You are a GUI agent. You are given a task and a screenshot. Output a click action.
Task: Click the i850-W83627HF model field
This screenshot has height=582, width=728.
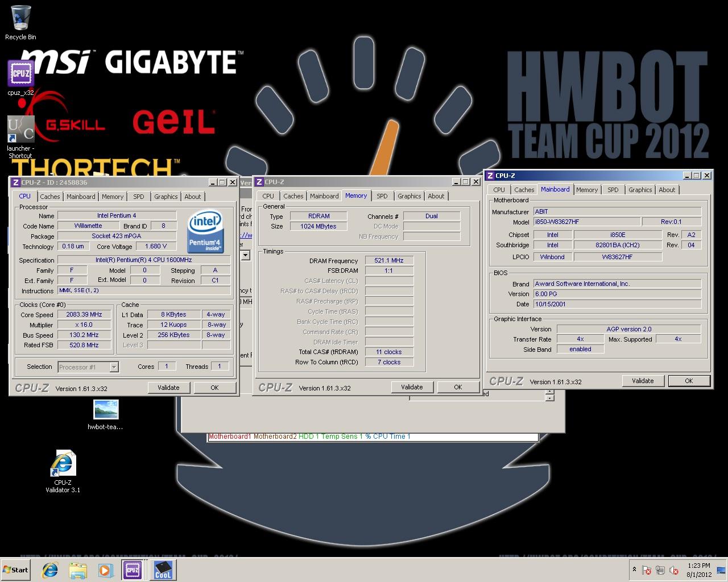point(586,222)
